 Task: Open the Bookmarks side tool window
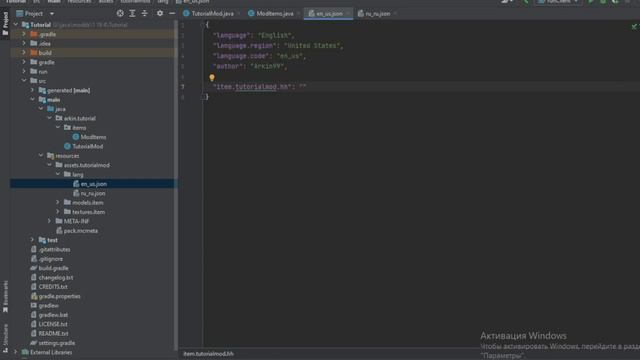pyautogui.click(x=5, y=296)
